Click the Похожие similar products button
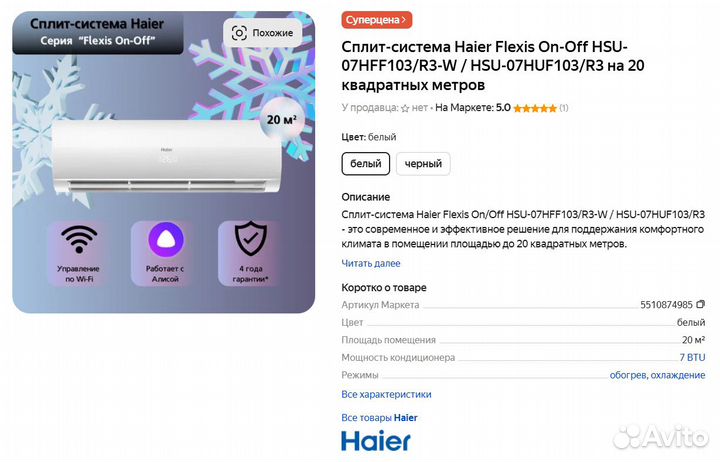The image size is (720, 462). point(263,33)
